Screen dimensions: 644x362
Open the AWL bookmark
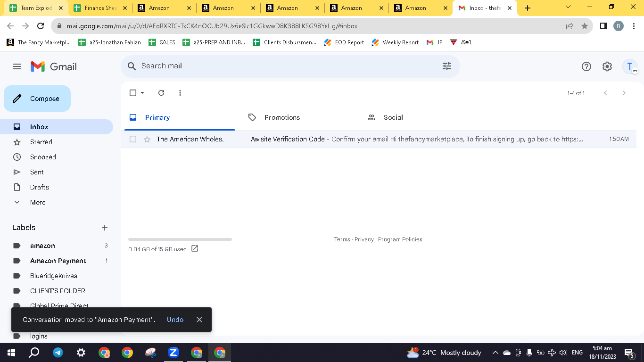tap(461, 42)
